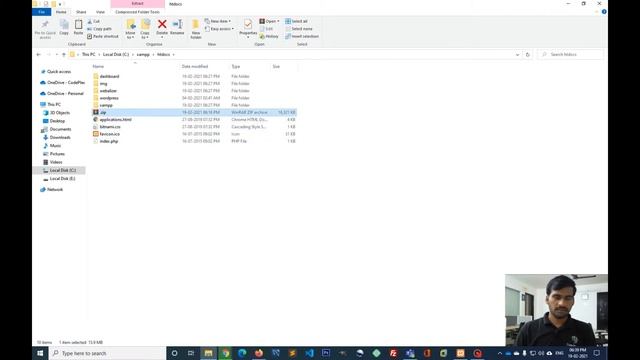Sort by the Date modified column header

point(195,66)
